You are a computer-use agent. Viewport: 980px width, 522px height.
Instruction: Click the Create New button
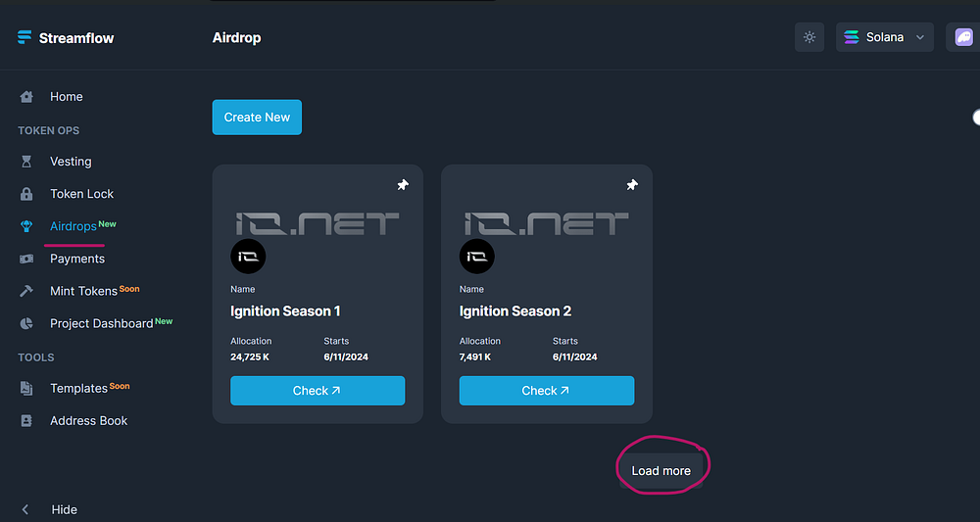click(257, 118)
